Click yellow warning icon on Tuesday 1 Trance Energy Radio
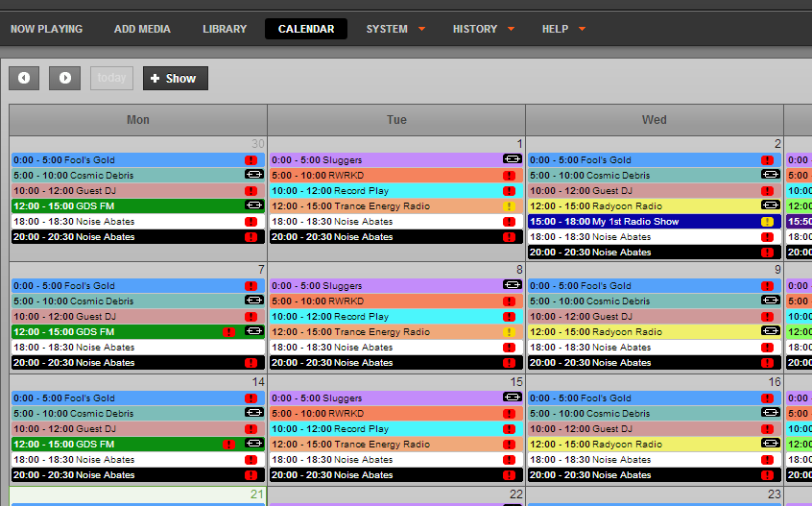This screenshot has width=812, height=506. coord(510,206)
